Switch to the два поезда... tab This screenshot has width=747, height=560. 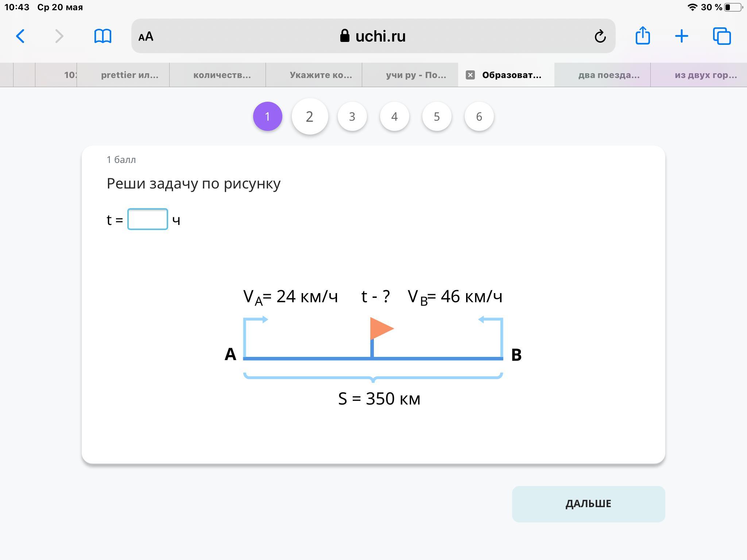609,75
